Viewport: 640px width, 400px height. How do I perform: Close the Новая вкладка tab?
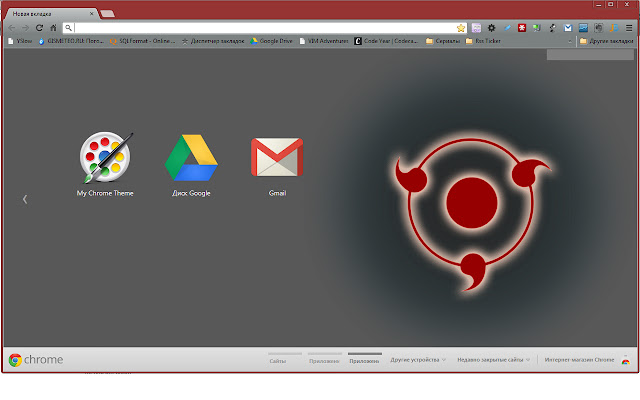pos(91,14)
